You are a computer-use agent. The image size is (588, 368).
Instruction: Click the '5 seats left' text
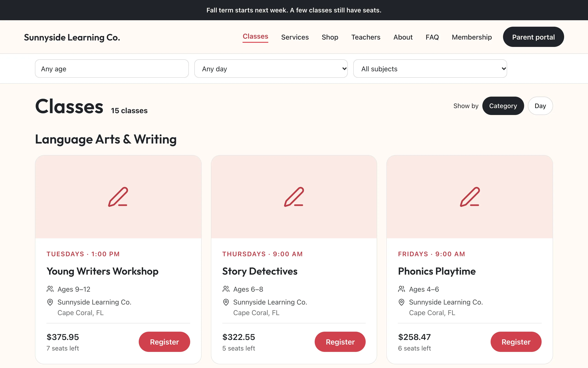[x=239, y=348]
